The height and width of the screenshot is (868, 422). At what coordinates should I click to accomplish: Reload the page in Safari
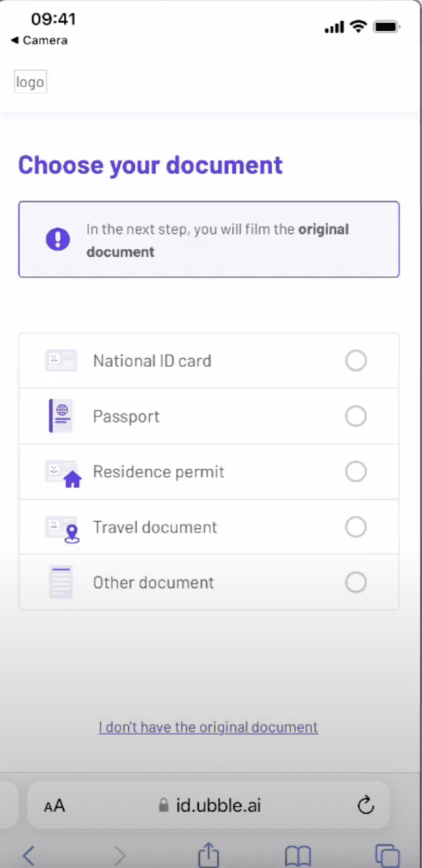[366, 805]
